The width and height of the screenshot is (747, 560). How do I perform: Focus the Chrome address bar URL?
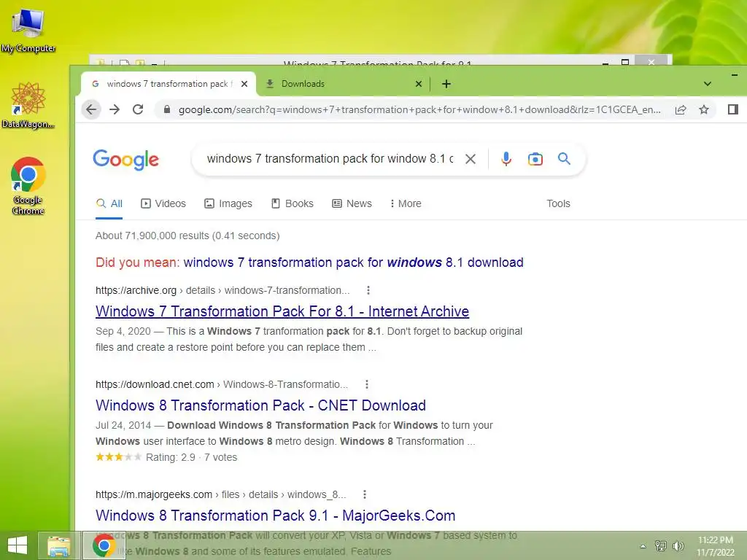point(419,109)
